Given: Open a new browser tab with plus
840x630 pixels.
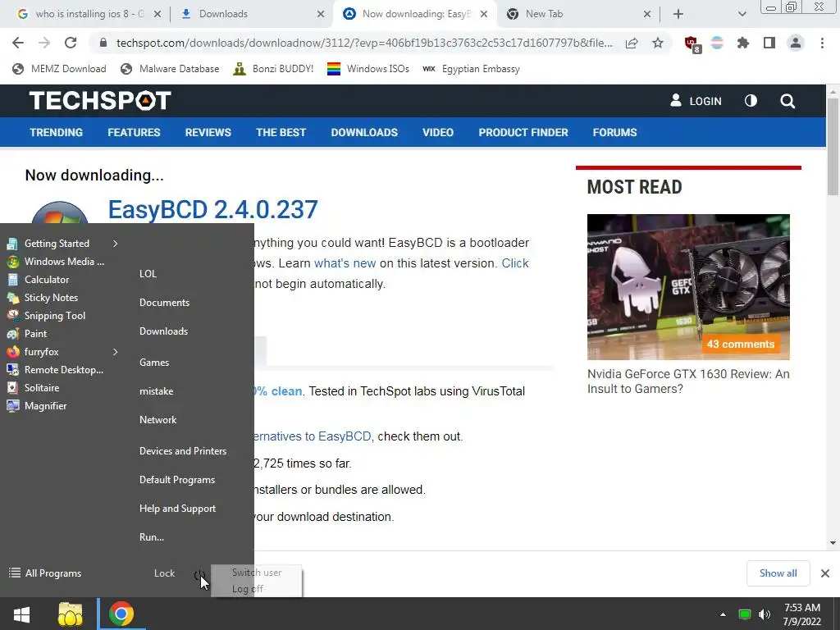Looking at the screenshot, I should point(678,14).
